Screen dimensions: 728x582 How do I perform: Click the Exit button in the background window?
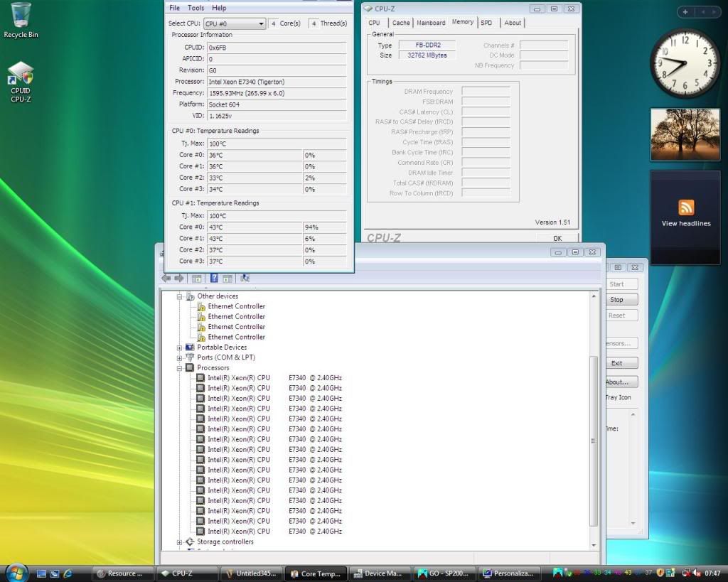coord(621,363)
